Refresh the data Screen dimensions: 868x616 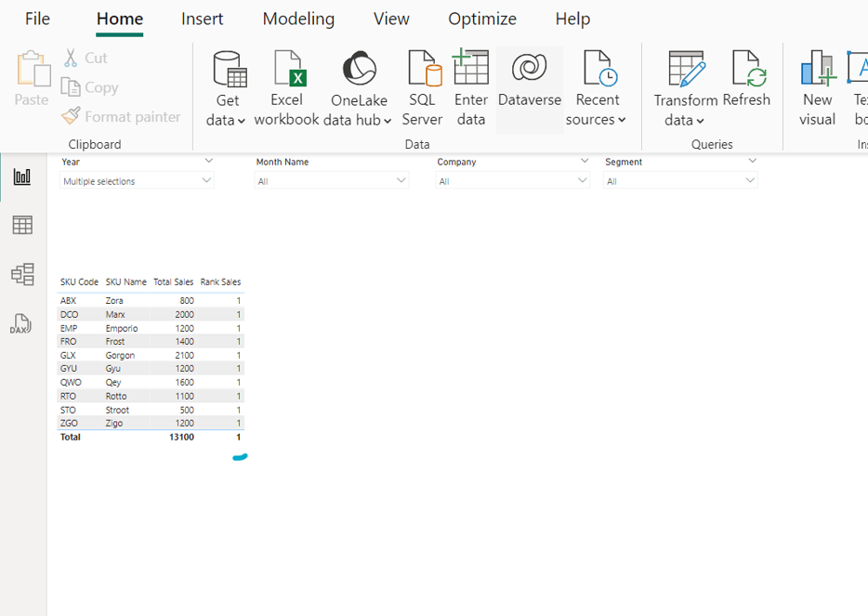coord(747,79)
